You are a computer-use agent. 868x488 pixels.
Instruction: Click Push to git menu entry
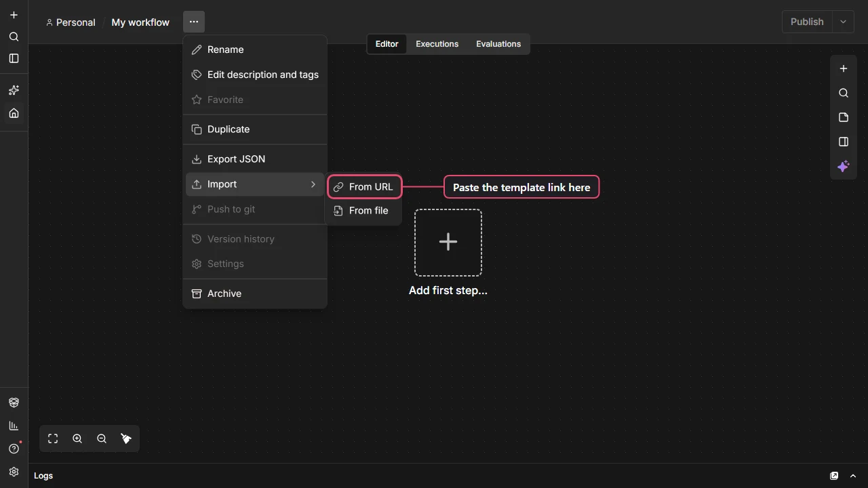255,209
